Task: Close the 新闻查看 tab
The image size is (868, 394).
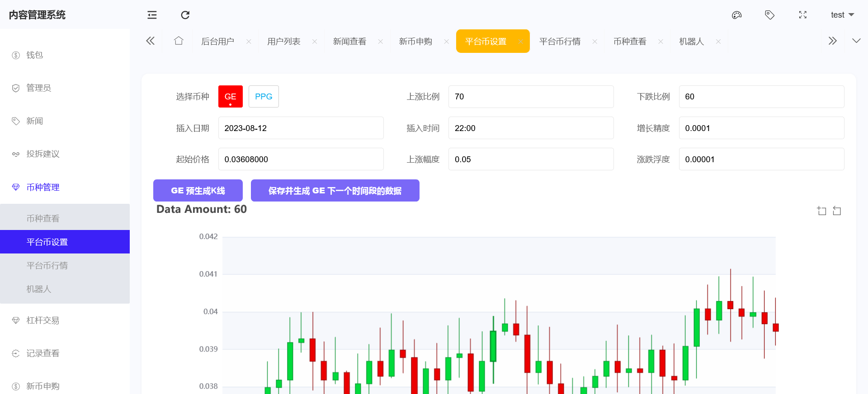Action: [381, 42]
